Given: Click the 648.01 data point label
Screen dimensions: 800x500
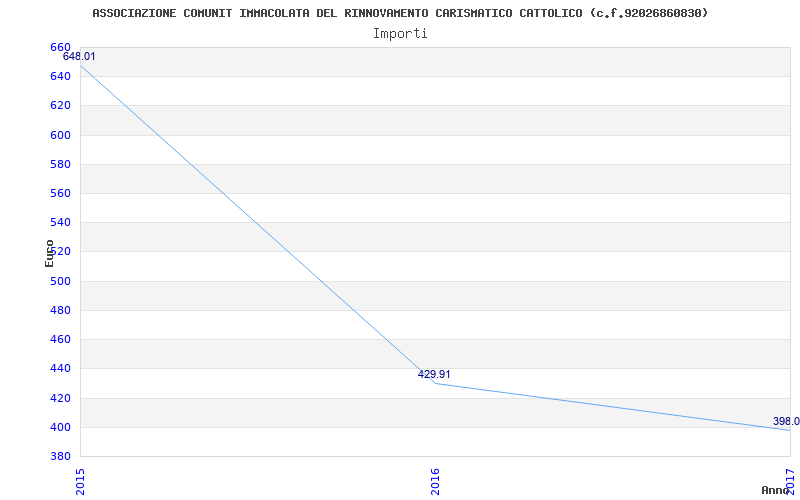Looking at the screenshot, I should (x=79, y=56).
